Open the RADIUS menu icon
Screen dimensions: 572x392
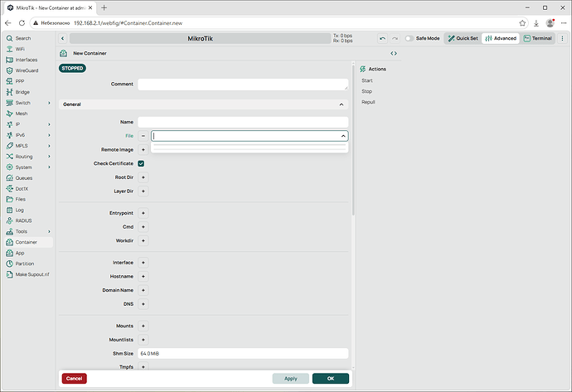(x=9, y=220)
